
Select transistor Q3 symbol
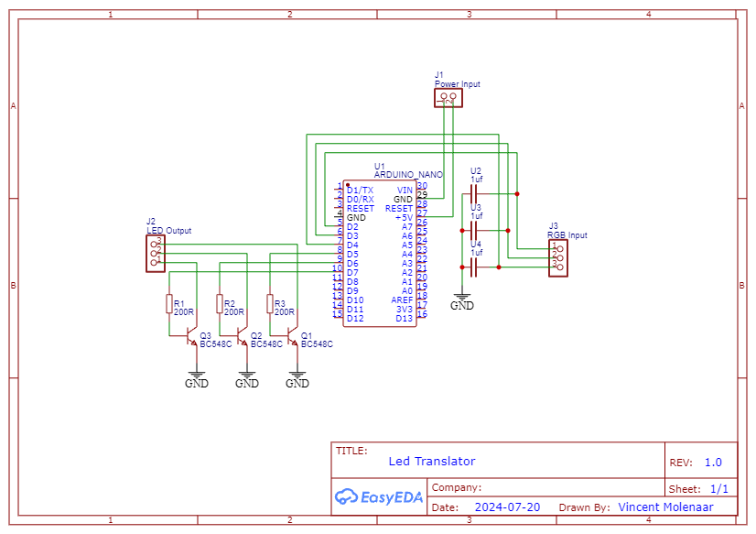click(190, 339)
